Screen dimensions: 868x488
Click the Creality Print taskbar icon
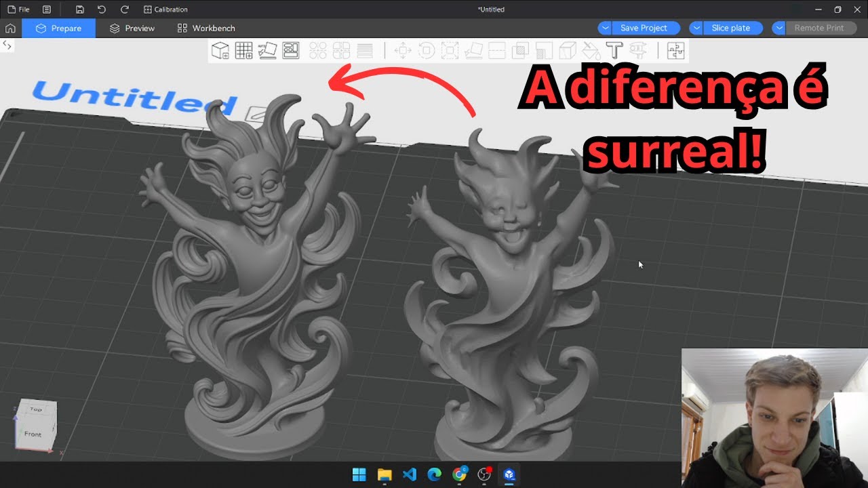coord(509,474)
